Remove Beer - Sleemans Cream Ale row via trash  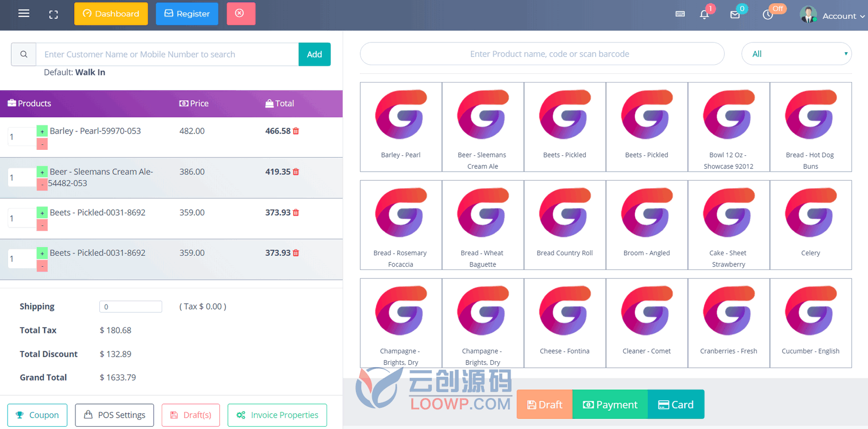click(x=296, y=172)
